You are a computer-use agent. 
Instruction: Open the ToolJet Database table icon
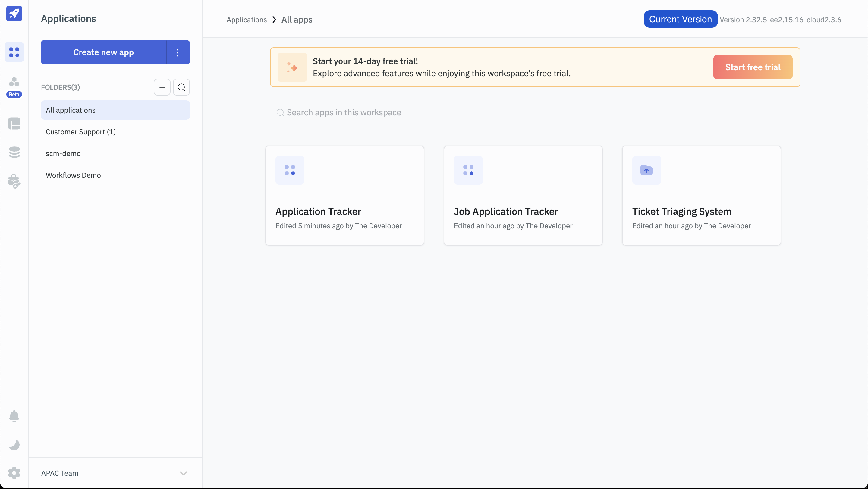[x=14, y=123]
